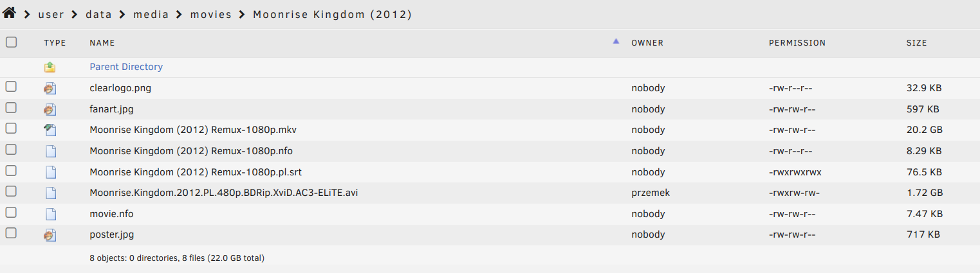Click the home icon in breadcrumb
Viewport: 980px width, 273px height.
pyautogui.click(x=9, y=13)
